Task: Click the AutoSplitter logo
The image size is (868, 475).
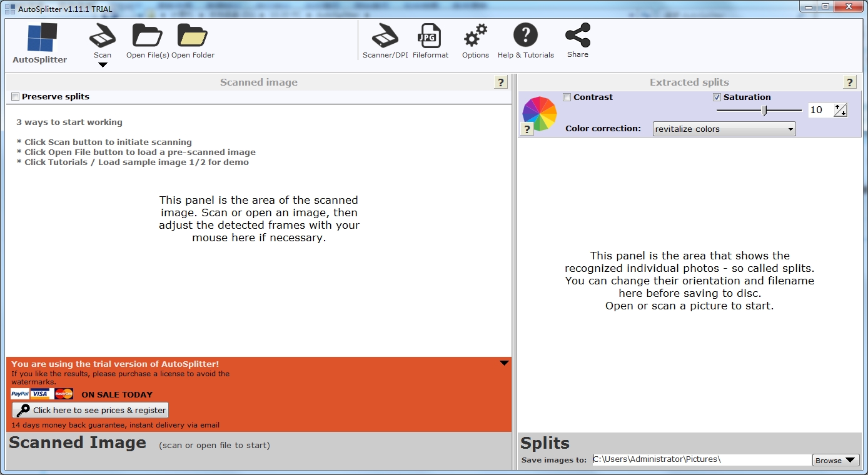Action: click(x=42, y=37)
